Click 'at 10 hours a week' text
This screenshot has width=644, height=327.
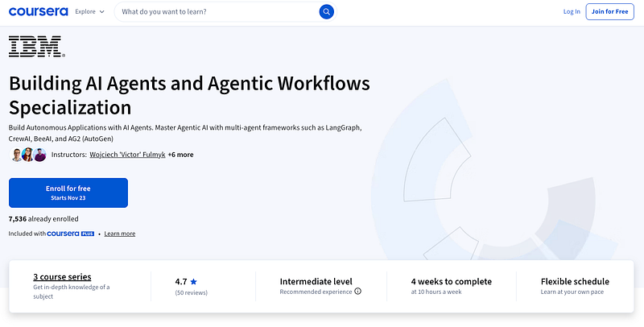[x=436, y=292]
